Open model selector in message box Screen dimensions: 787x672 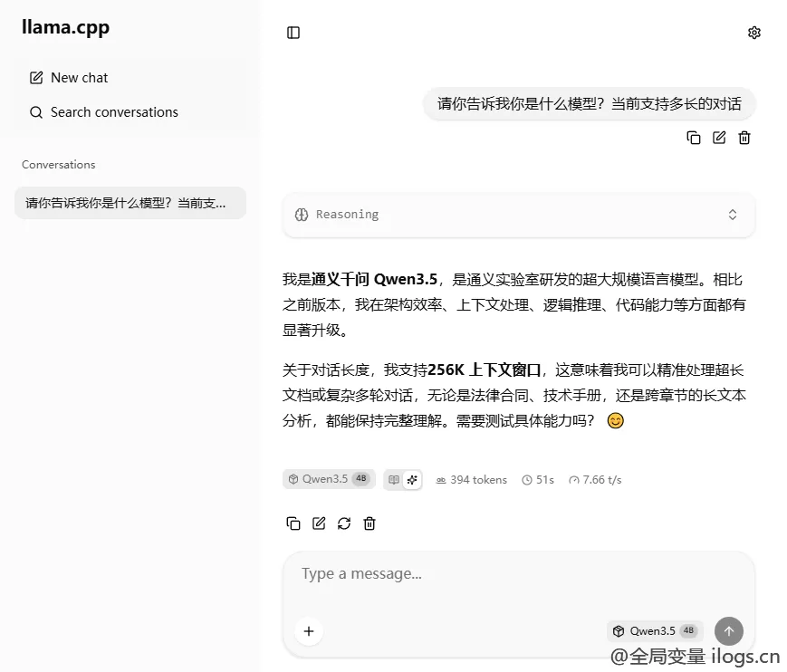click(654, 631)
